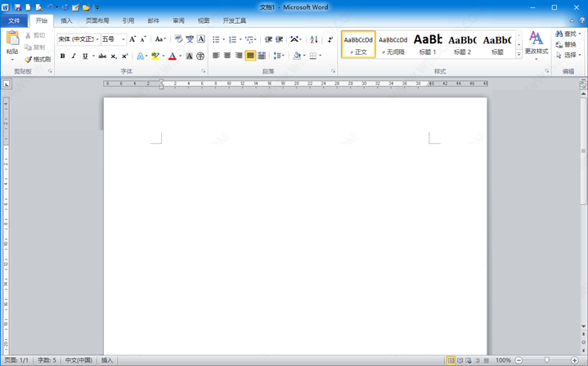The width and height of the screenshot is (588, 366).
Task: Click the Replace 替换 icon
Action: (566, 44)
